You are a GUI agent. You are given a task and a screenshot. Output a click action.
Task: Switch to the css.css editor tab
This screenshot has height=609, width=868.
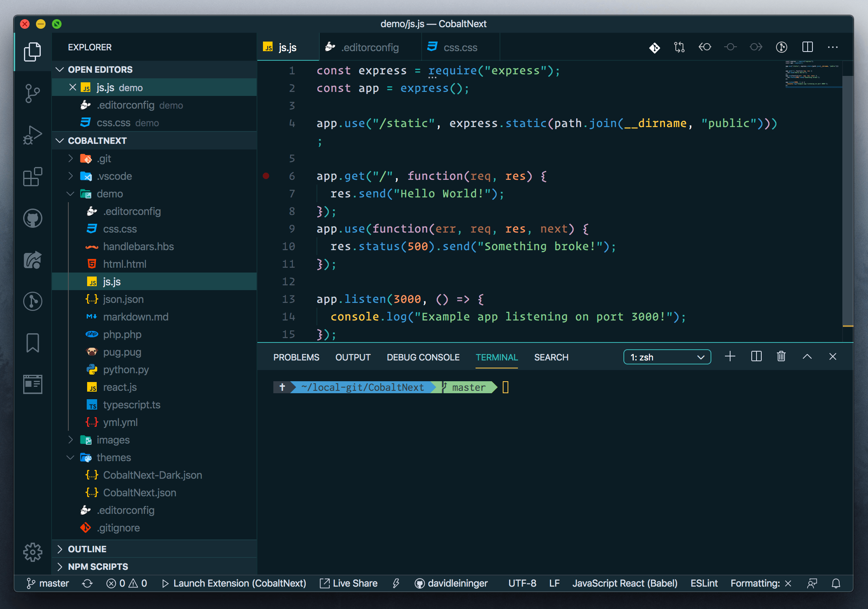pyautogui.click(x=460, y=47)
